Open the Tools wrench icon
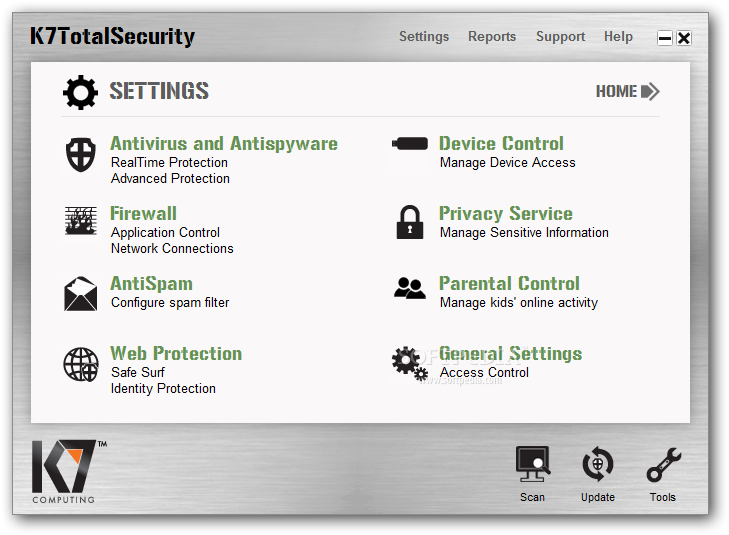This screenshot has height=535, width=729. (663, 474)
